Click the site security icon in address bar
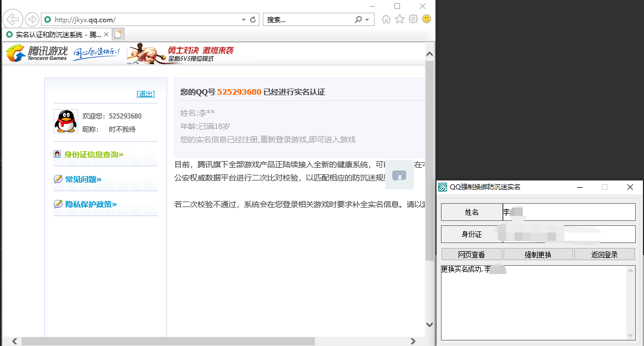Screen dimensions: 644x346 (48, 19)
